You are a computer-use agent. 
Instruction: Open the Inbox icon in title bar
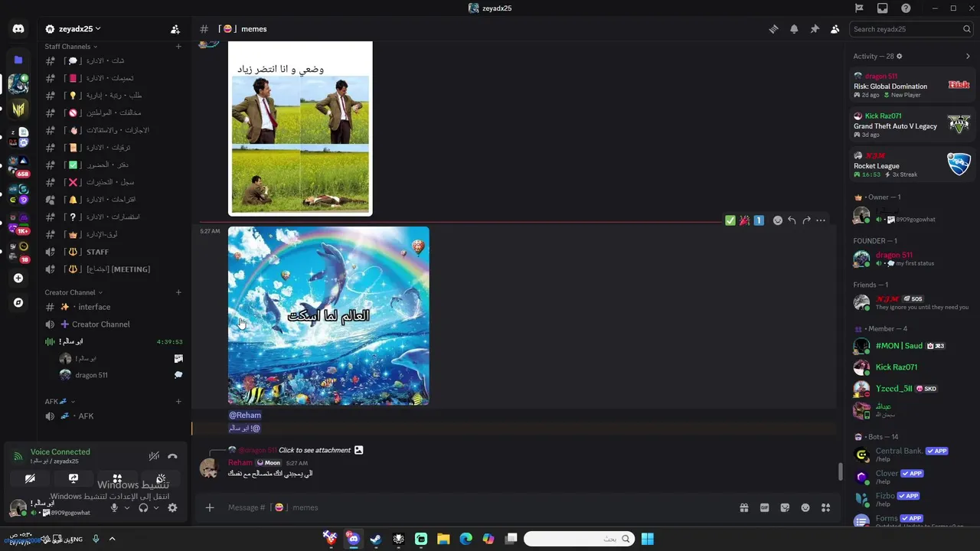pos(883,8)
